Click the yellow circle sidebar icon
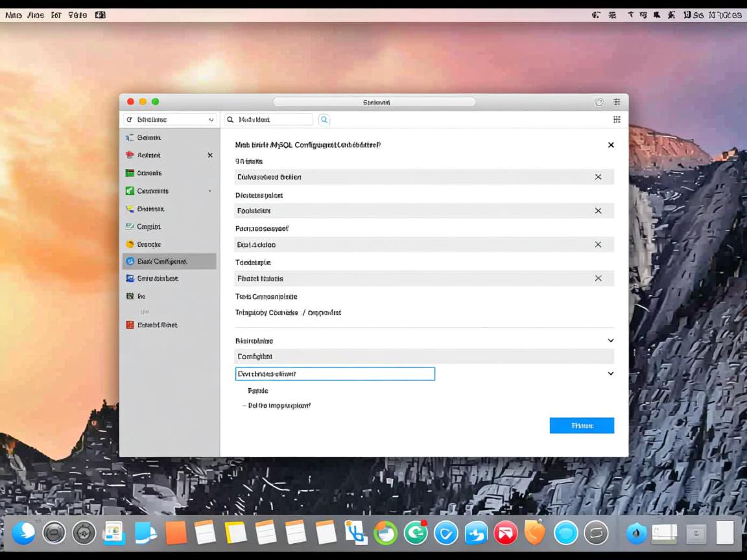The width and height of the screenshot is (747, 560). point(130,244)
